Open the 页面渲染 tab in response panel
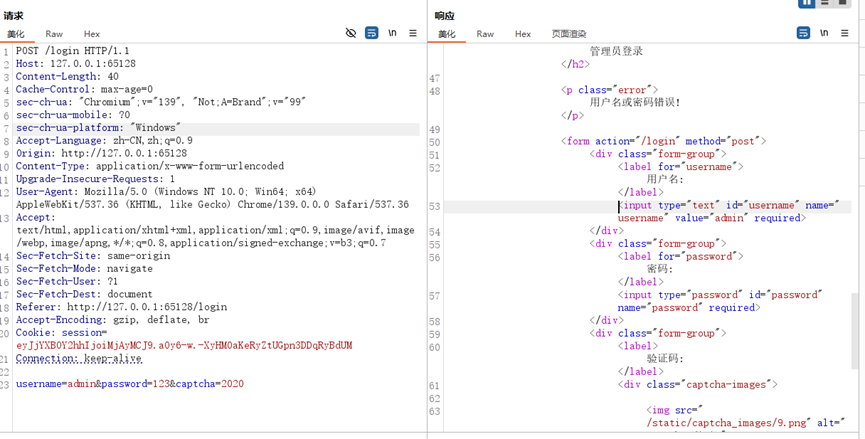 tap(569, 34)
